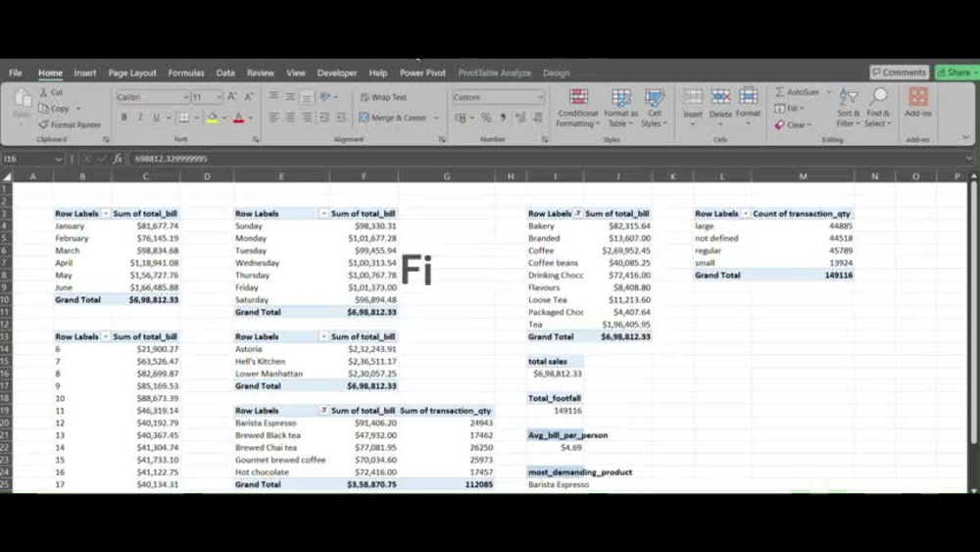Viewport: 980px width, 552px height.
Task: Switch to the Insert tab
Action: click(x=85, y=73)
